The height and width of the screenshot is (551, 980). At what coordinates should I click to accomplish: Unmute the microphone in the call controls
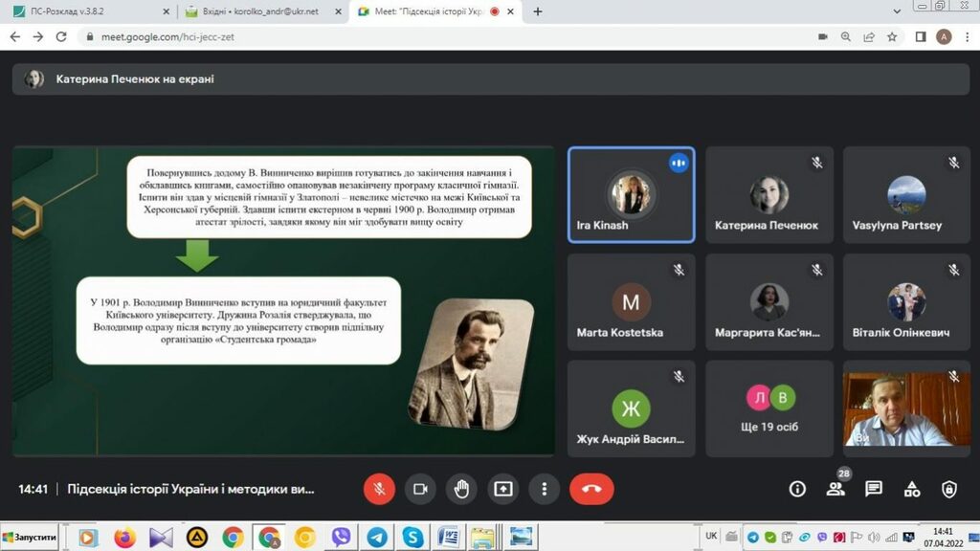(x=379, y=489)
